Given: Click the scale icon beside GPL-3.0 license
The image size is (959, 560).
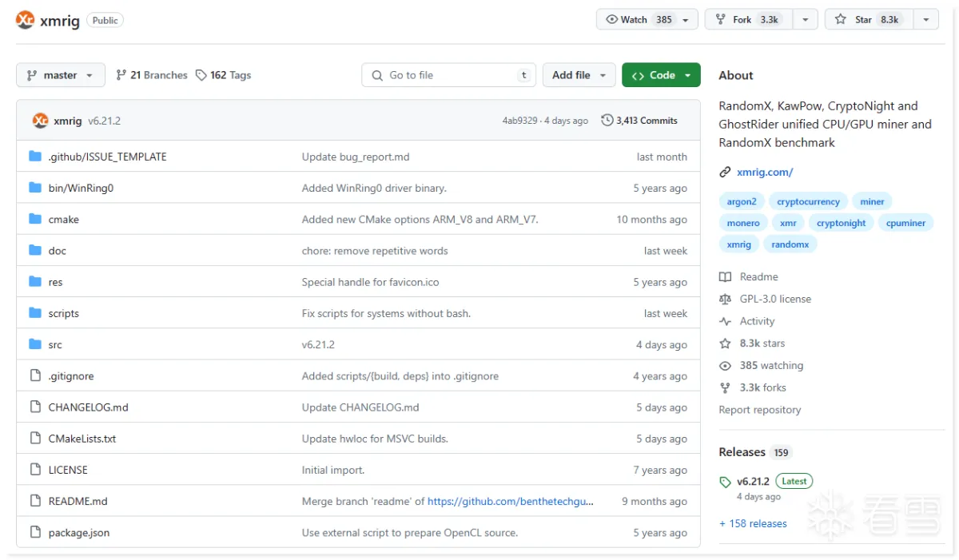Looking at the screenshot, I should tap(725, 299).
